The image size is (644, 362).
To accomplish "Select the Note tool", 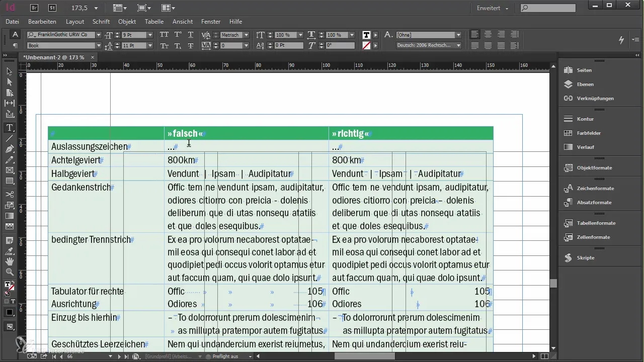I will coord(9,240).
